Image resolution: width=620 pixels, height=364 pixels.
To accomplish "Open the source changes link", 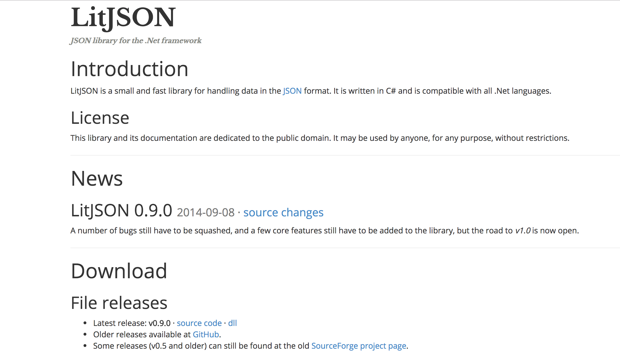I will click(x=283, y=212).
